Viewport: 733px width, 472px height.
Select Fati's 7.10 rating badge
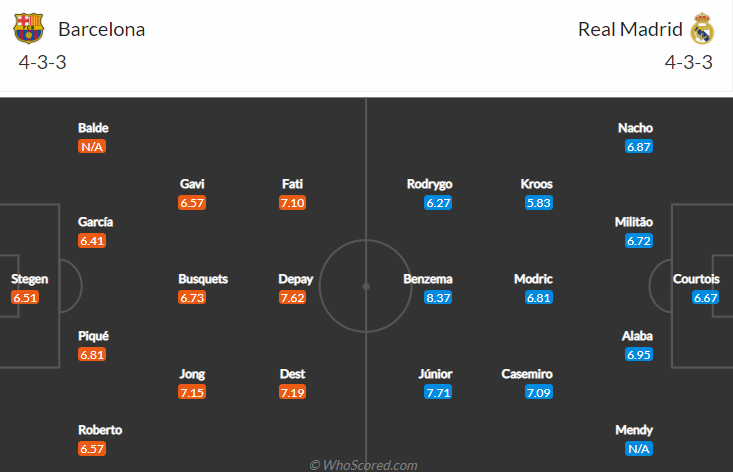(292, 203)
